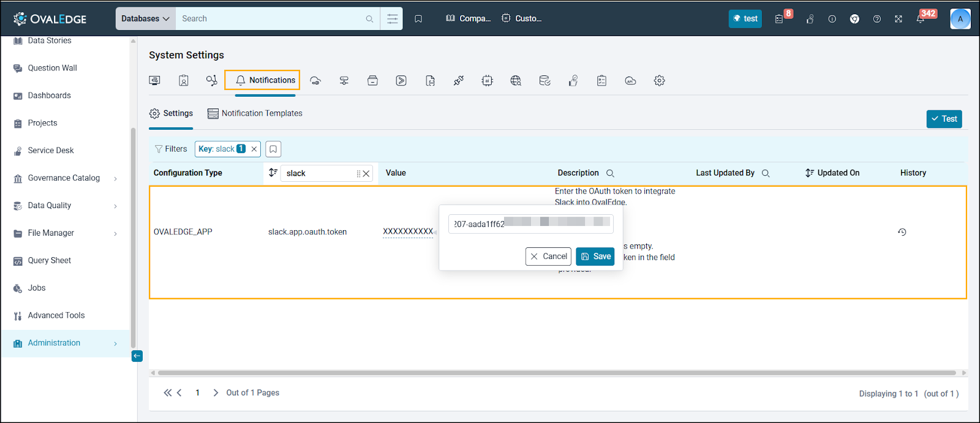Image resolution: width=980 pixels, height=423 pixels.
Task: Open the gear settings tab icon at end
Action: click(659, 81)
